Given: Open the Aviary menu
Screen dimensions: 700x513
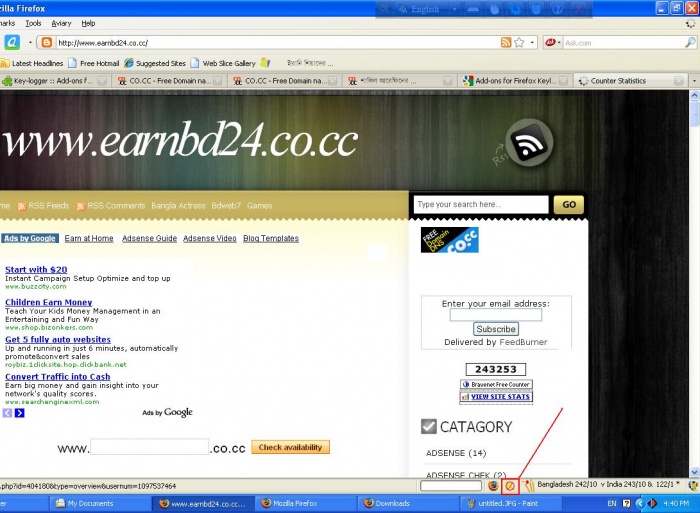Looking at the screenshot, I should 62,23.
